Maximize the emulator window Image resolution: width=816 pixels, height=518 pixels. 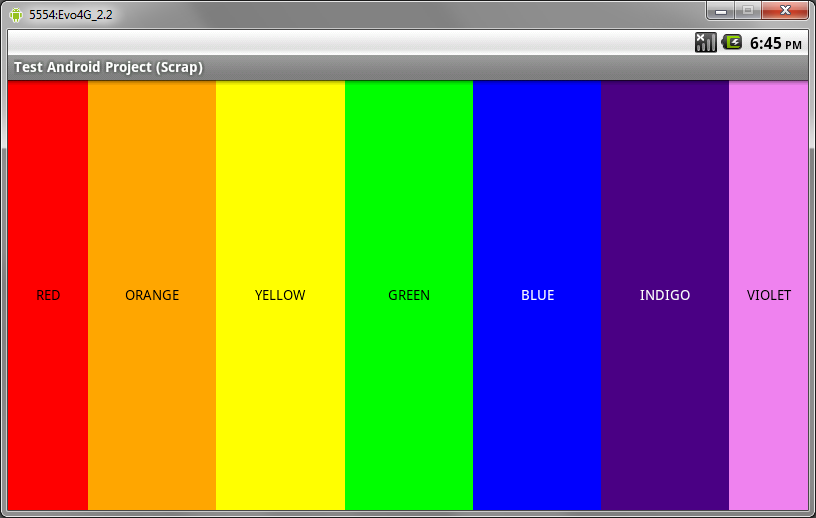(x=748, y=11)
